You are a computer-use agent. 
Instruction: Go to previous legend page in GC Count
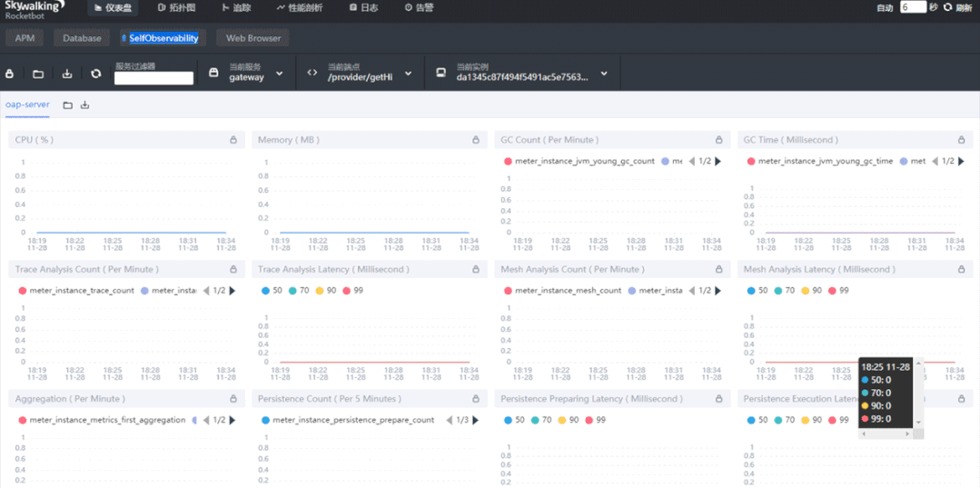692,162
